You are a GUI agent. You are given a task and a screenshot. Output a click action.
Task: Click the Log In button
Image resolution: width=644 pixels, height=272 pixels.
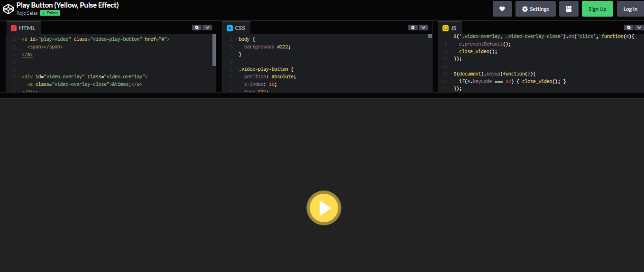630,9
